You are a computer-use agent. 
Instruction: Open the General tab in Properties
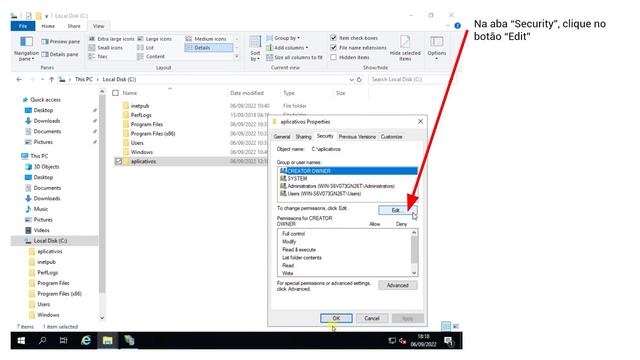[282, 137]
